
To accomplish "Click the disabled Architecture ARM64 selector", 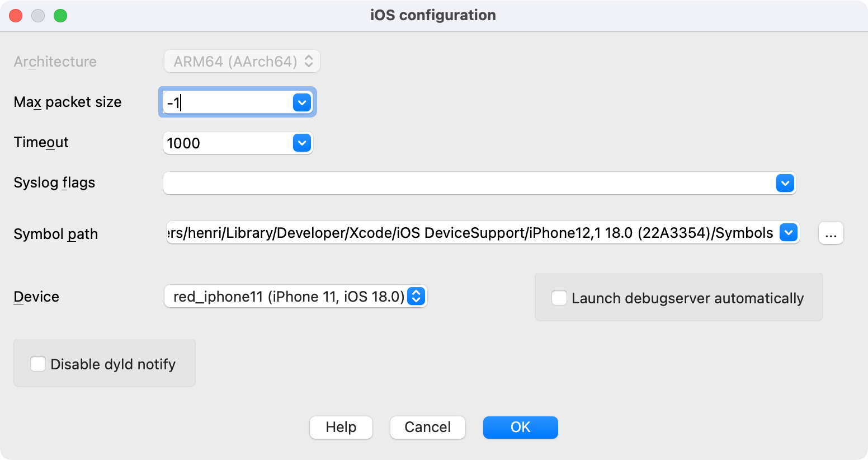I will 242,61.
